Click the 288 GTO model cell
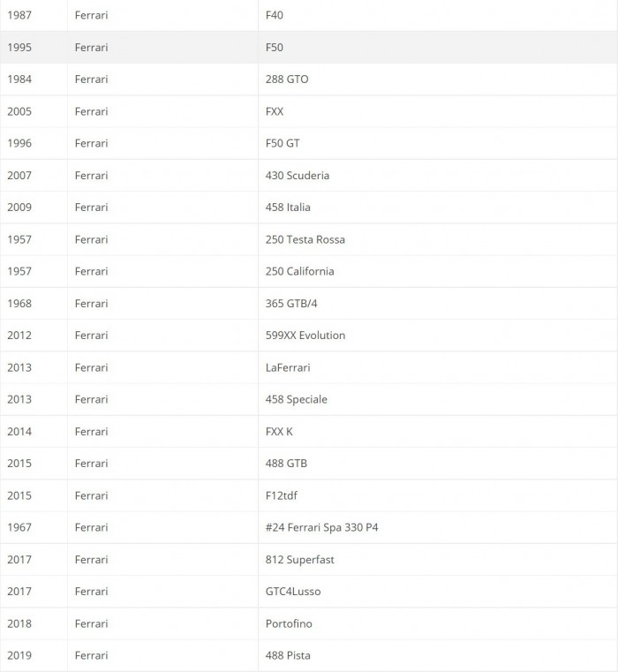 pos(287,79)
